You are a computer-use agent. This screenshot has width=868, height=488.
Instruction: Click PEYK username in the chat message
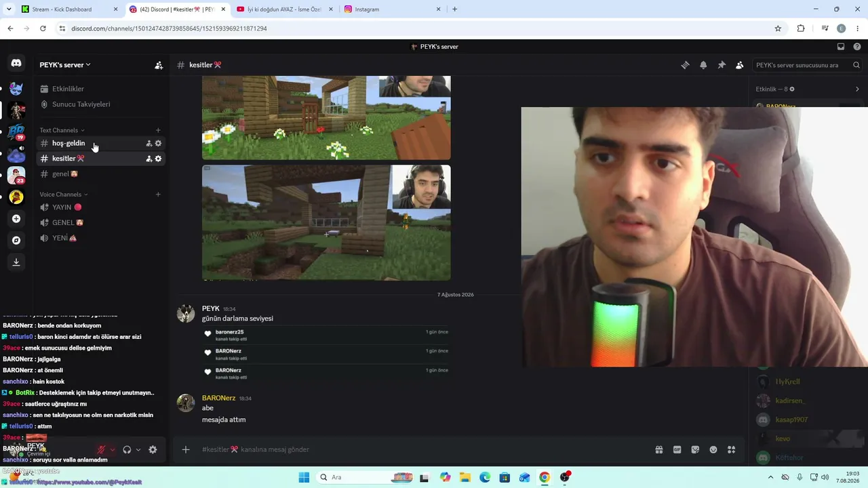pyautogui.click(x=211, y=308)
